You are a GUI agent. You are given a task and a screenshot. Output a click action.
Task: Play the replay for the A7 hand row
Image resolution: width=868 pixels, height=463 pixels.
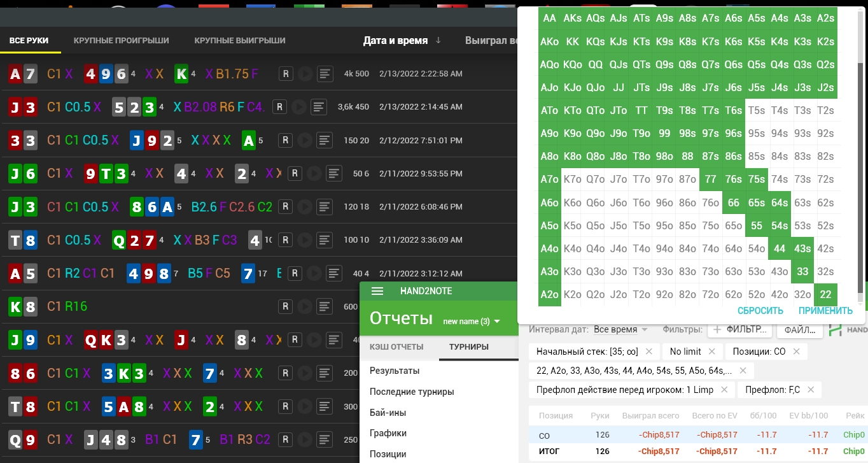tap(305, 74)
